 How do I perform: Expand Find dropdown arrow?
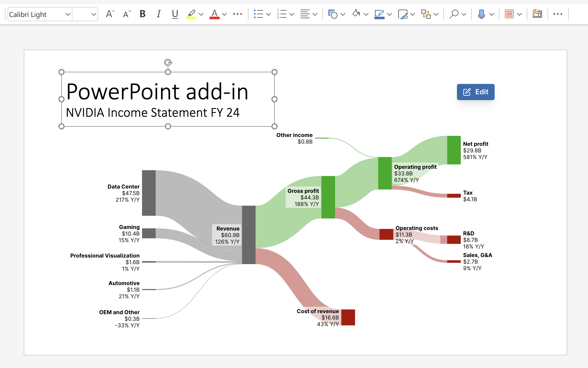[x=464, y=14]
